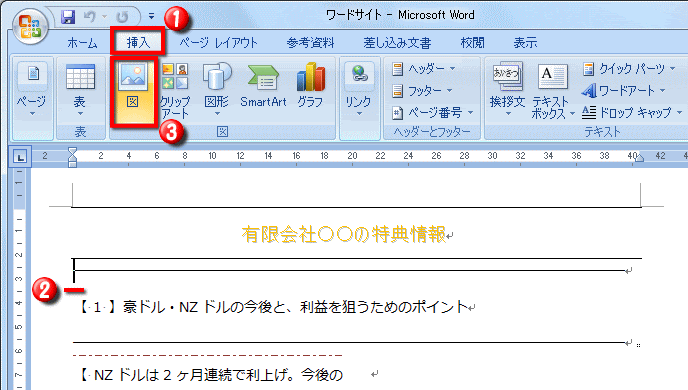
Task: Open the ヘッダー dropdown
Action: point(424,69)
